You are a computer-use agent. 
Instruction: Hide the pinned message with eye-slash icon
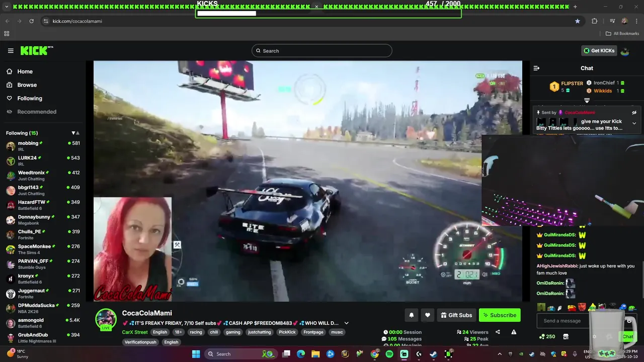click(634, 113)
